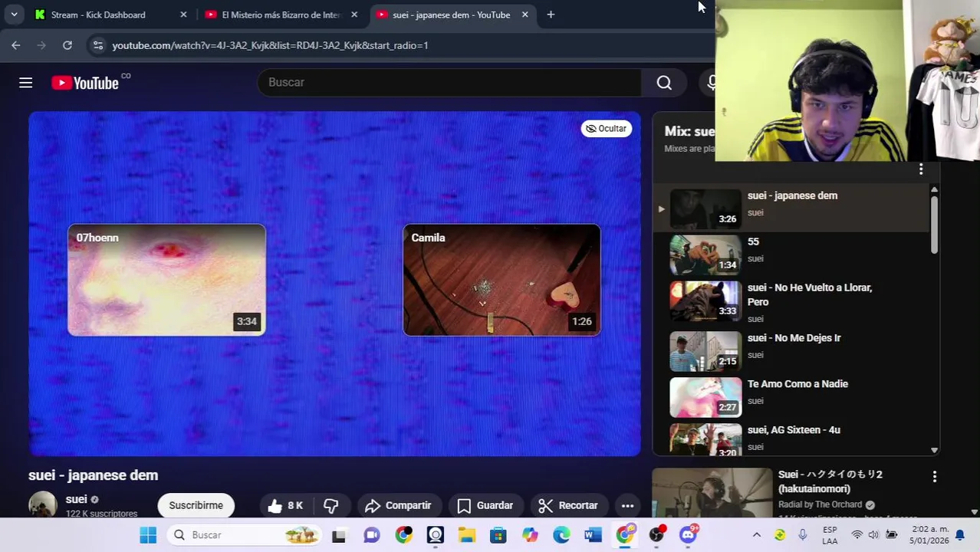Open File Explorer from the taskbar
Viewport: 980px width, 552px height.
[467, 535]
